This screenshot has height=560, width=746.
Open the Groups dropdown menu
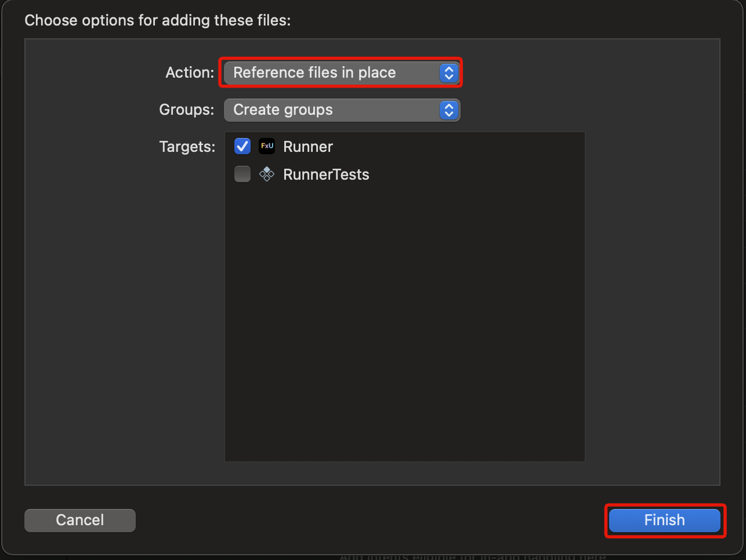coord(342,110)
